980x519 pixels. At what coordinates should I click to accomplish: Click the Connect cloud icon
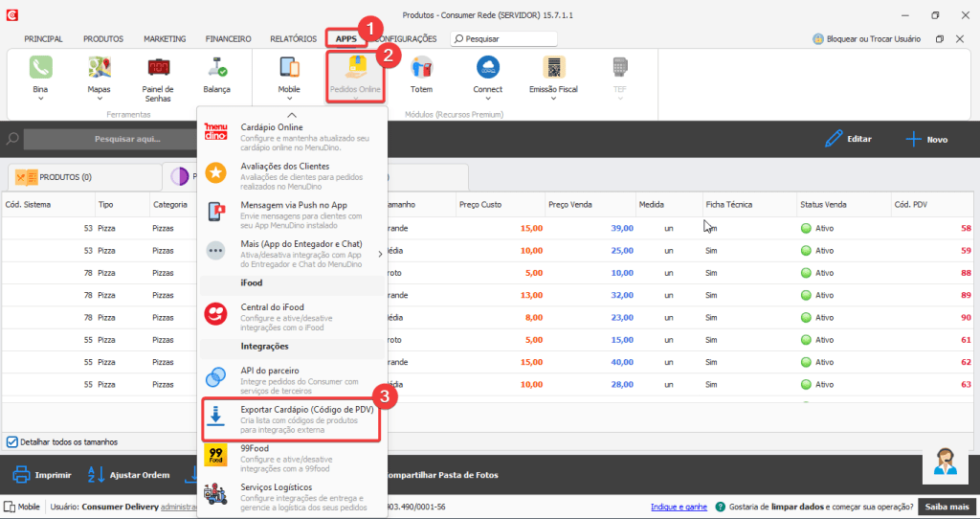(487, 68)
